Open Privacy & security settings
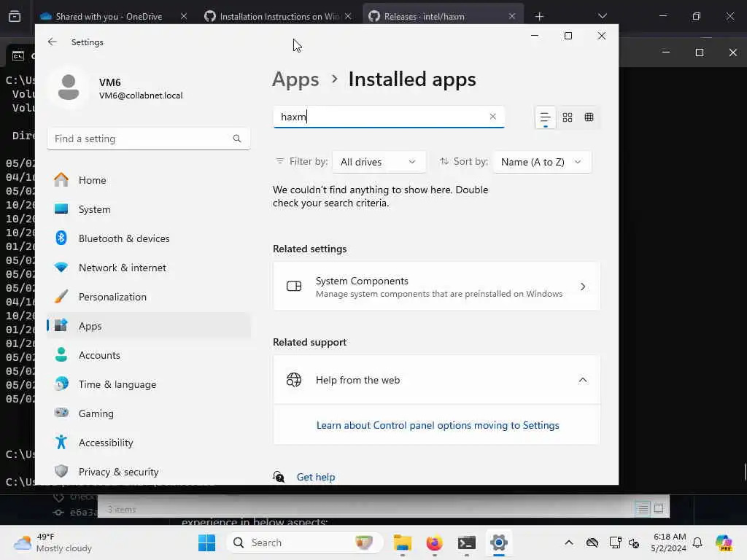747x560 pixels. 149,472
